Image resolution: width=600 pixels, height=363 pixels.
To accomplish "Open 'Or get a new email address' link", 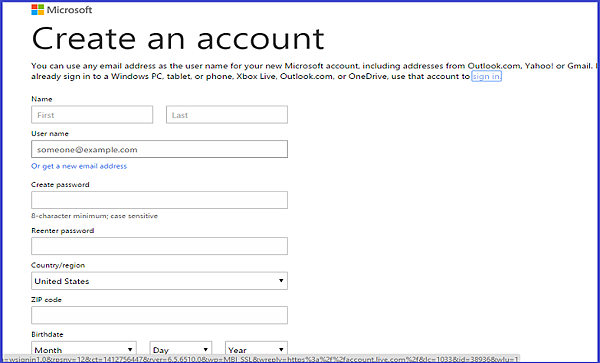I will point(79,166).
